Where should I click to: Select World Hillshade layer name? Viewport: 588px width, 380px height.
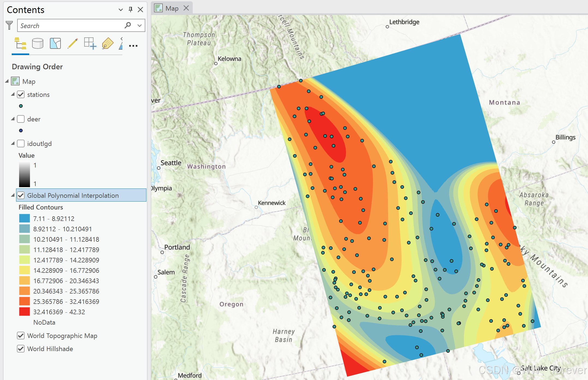point(50,349)
